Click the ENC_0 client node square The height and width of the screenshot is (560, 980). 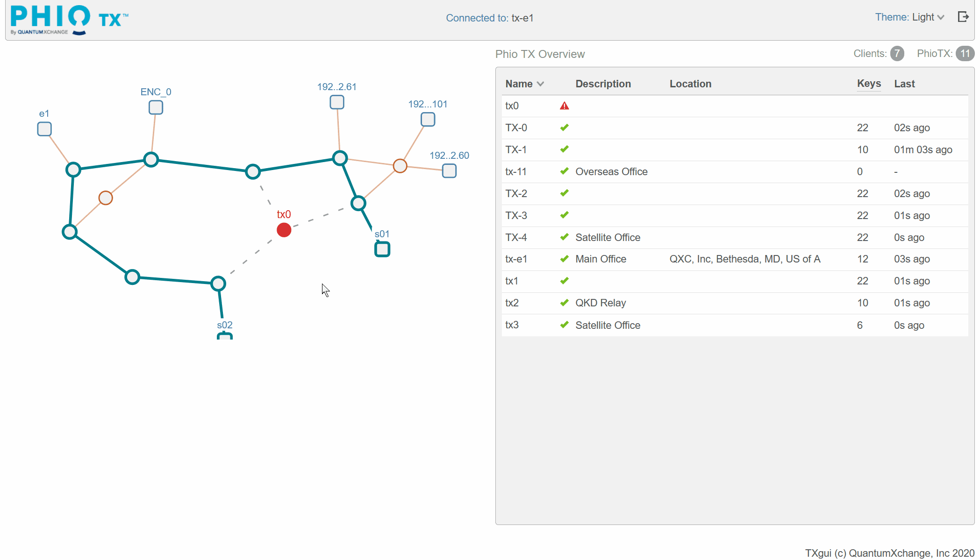(x=156, y=107)
